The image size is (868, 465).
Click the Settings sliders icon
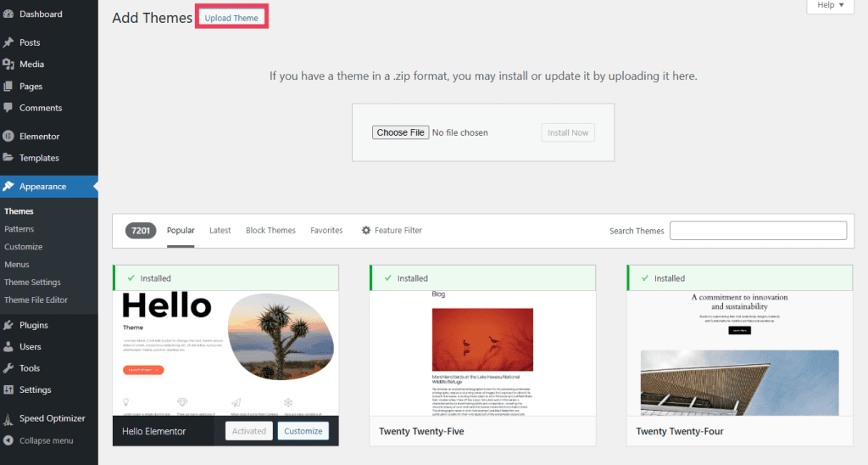8,389
